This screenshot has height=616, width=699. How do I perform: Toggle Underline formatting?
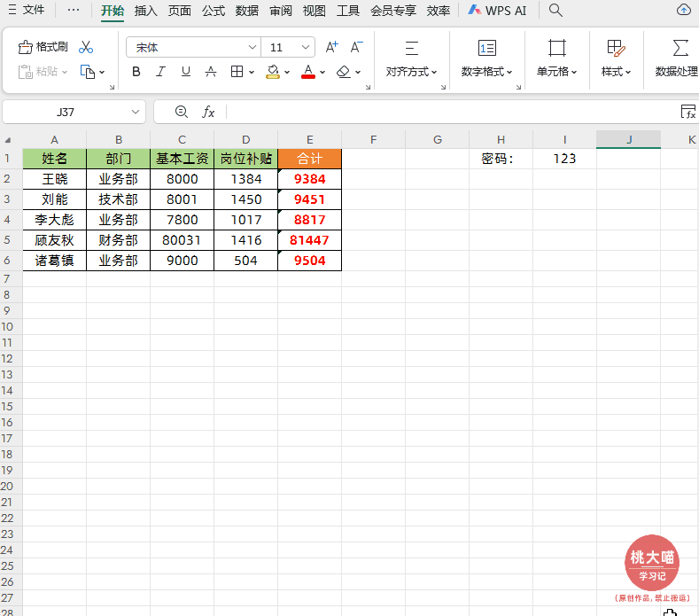[x=186, y=72]
